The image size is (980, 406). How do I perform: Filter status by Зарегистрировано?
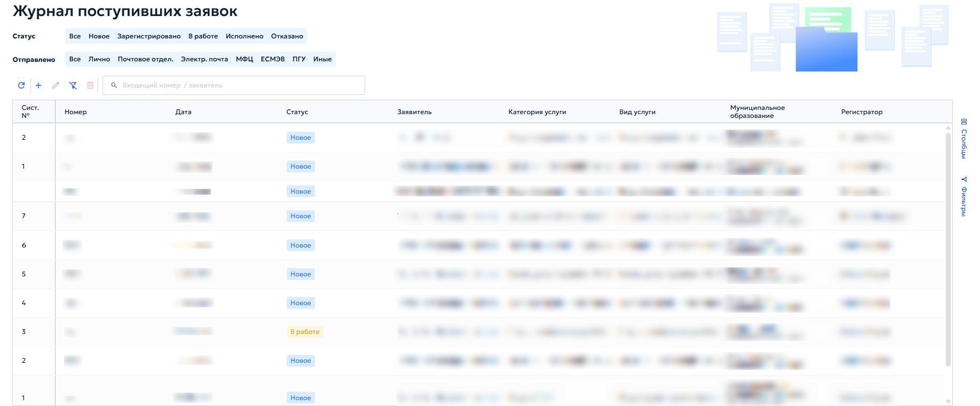[149, 36]
